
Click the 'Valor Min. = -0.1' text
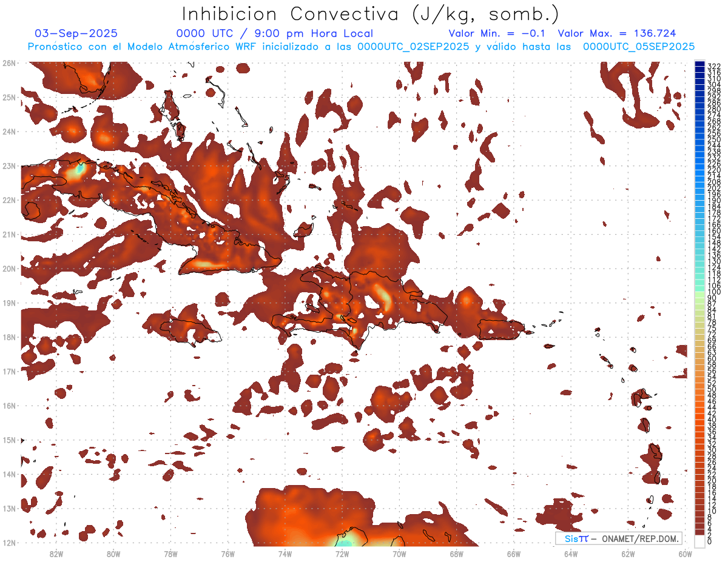[x=497, y=33]
